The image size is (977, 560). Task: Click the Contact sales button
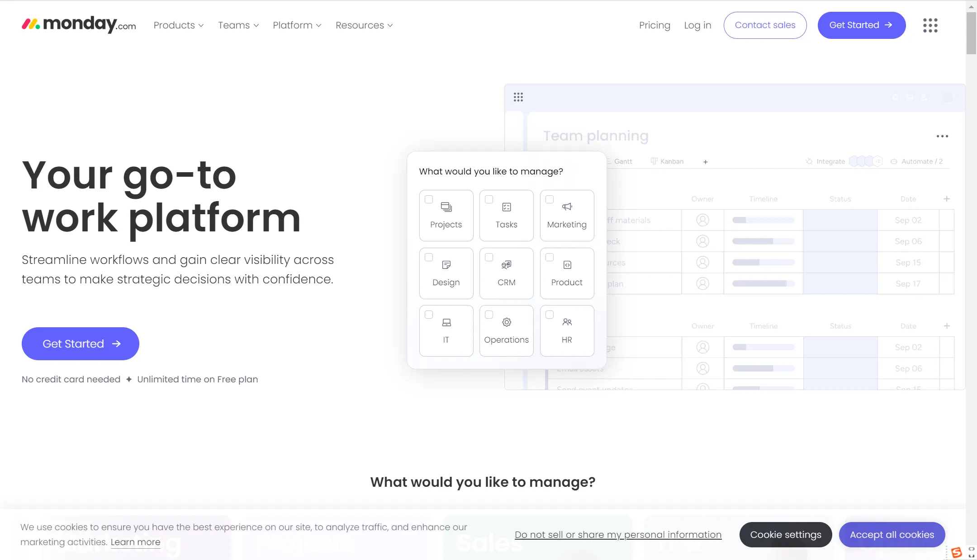point(765,25)
